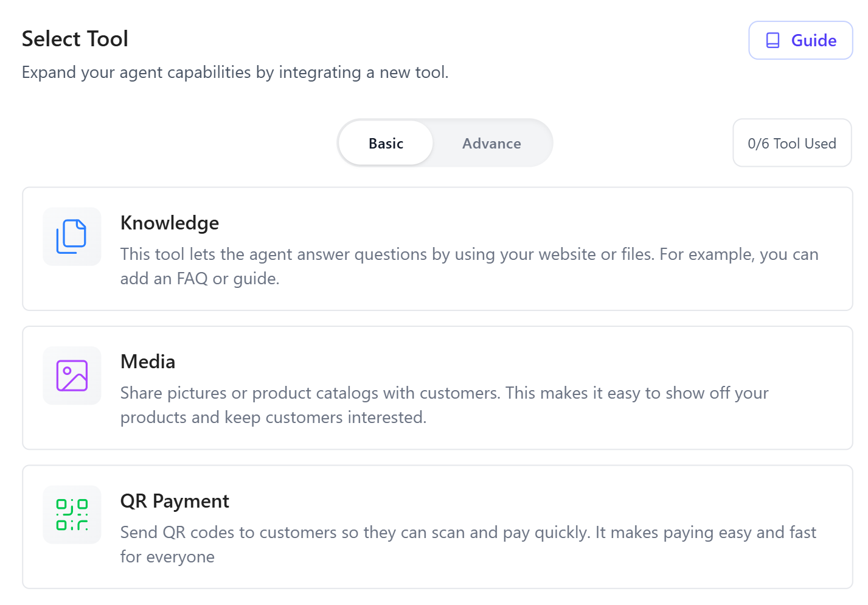This screenshot has width=868, height=605.
Task: Switch to the Basic tab
Action: tap(386, 143)
